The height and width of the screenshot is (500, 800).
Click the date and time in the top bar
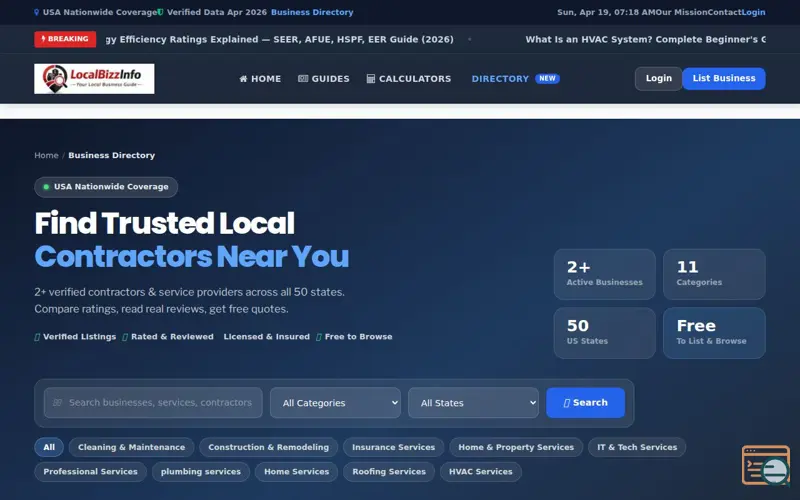tap(606, 12)
